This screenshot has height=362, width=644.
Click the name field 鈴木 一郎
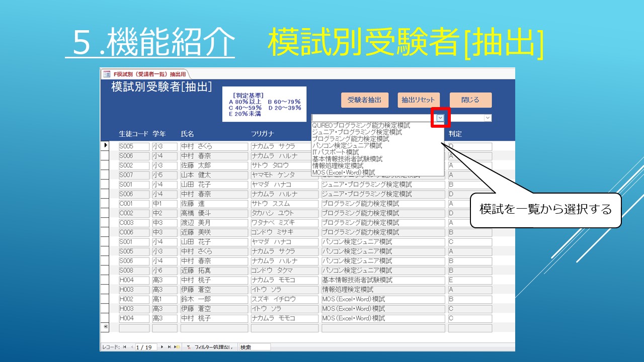tap(214, 299)
